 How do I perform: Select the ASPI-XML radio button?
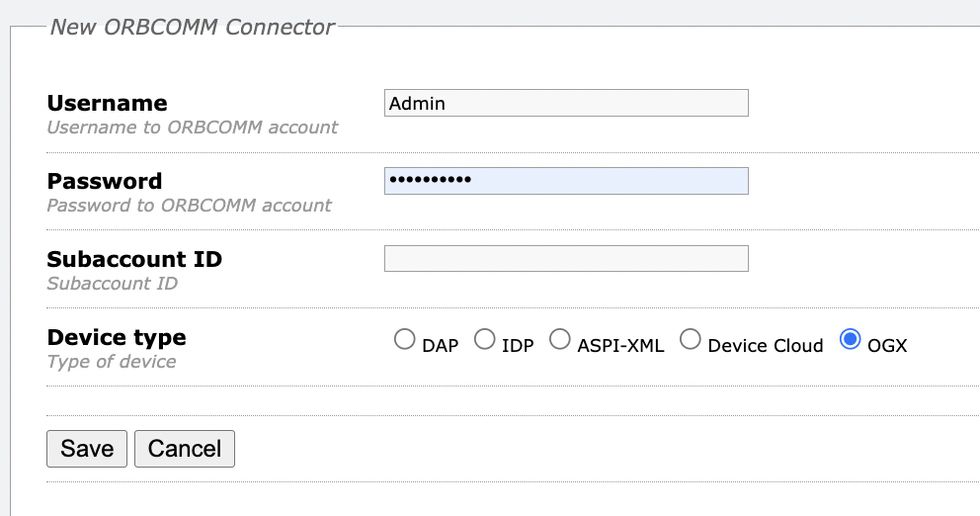click(560, 340)
